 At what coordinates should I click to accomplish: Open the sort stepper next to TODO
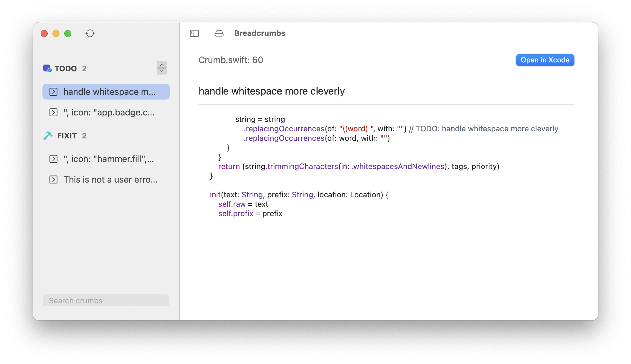click(x=162, y=68)
